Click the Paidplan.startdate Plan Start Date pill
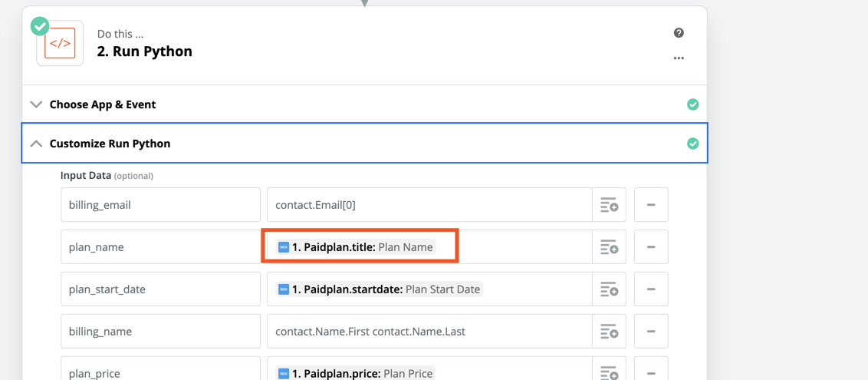The height and width of the screenshot is (380, 868). click(380, 289)
